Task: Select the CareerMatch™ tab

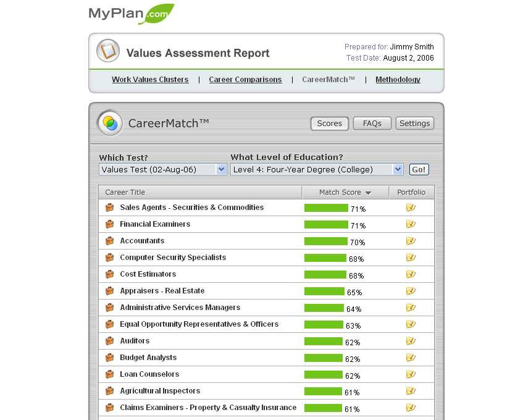Action: click(x=328, y=80)
